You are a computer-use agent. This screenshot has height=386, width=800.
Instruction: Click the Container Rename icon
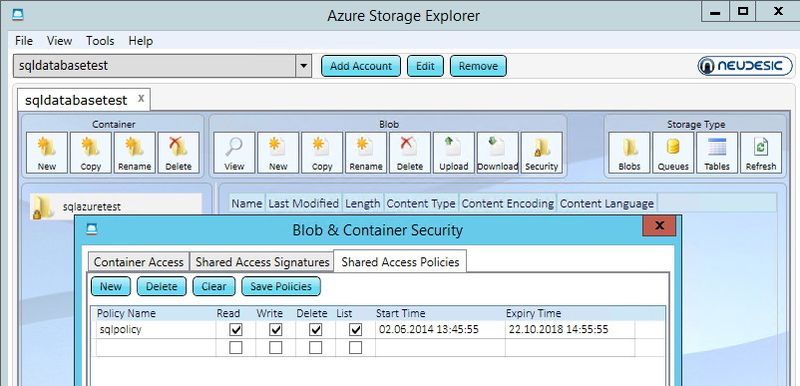point(135,153)
